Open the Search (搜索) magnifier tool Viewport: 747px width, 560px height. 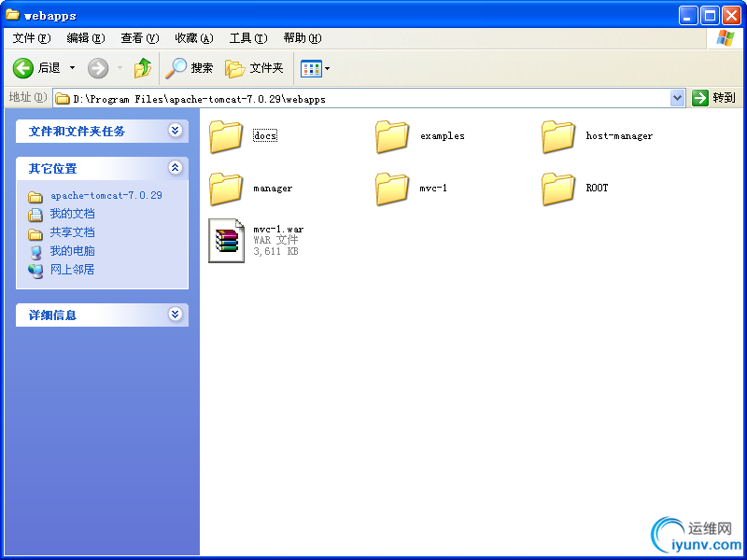click(176, 68)
